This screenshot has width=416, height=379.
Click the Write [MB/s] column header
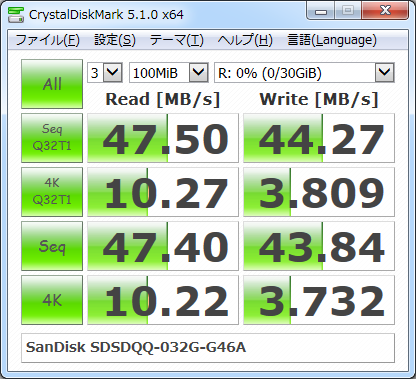coord(319,99)
